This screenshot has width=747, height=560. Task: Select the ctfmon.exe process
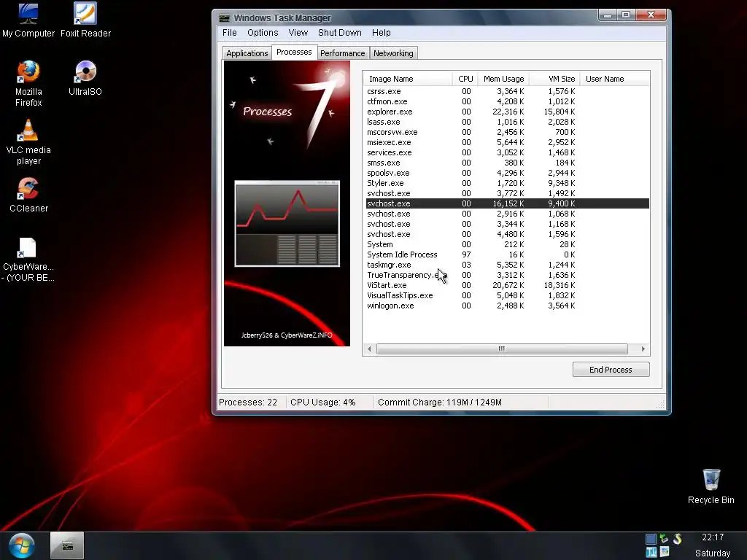click(508, 101)
